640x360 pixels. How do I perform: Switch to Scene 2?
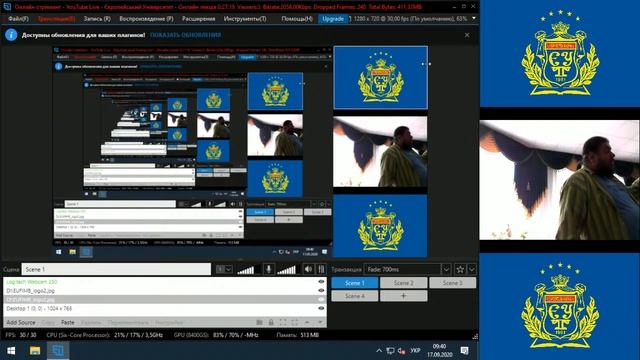click(x=404, y=283)
